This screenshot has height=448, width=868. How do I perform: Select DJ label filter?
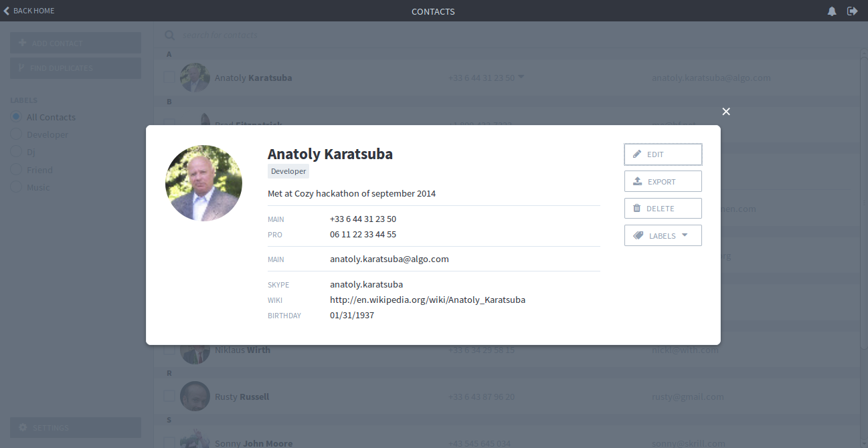[23, 152]
